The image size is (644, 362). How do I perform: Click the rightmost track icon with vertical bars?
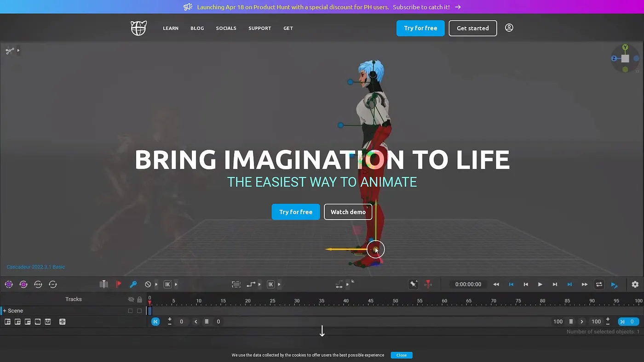click(x=62, y=322)
